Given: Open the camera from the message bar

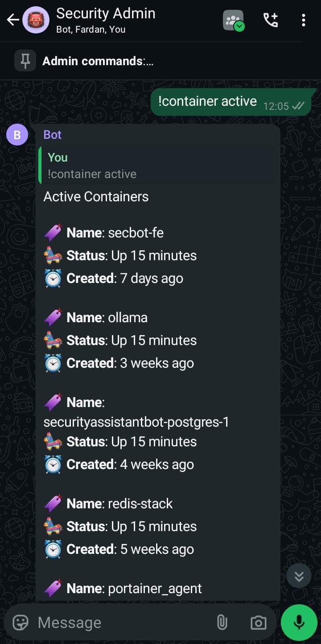Looking at the screenshot, I should (259, 623).
